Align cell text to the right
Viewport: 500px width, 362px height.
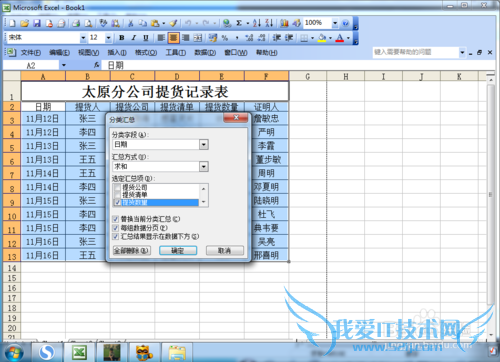point(186,38)
